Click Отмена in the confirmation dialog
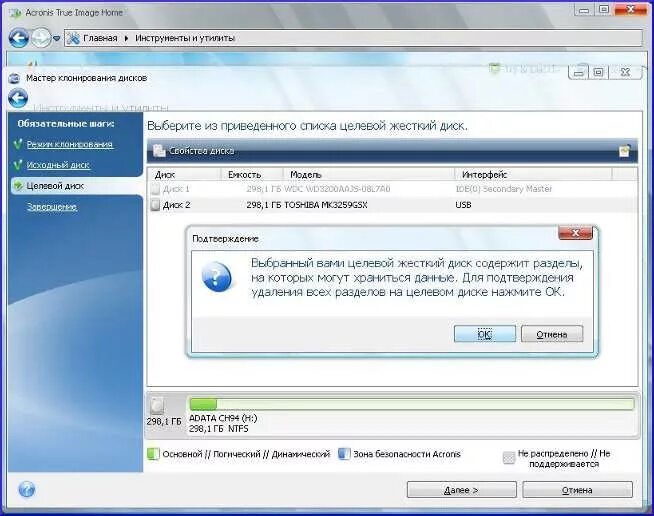Viewport: 654px width, 516px height. point(552,334)
